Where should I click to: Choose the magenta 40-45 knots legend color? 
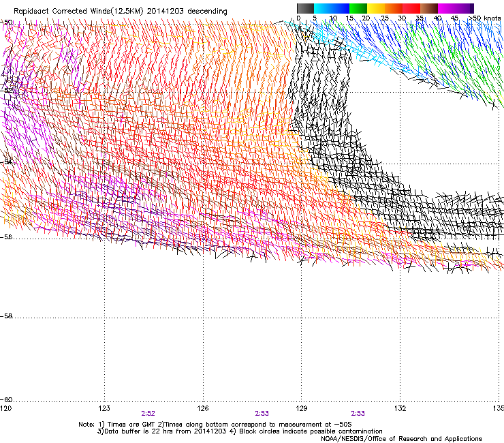click(447, 8)
